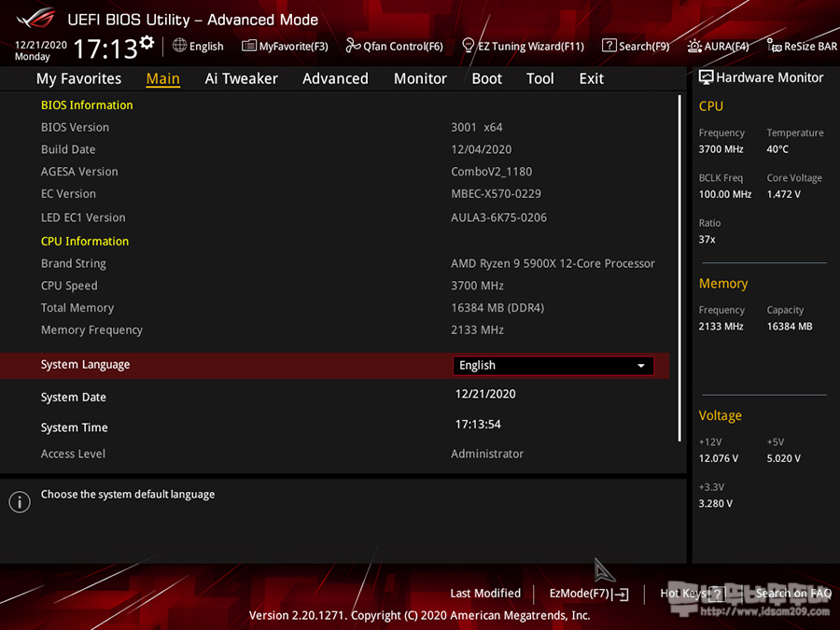
Task: Click Hot Keys button
Action: [x=683, y=594]
